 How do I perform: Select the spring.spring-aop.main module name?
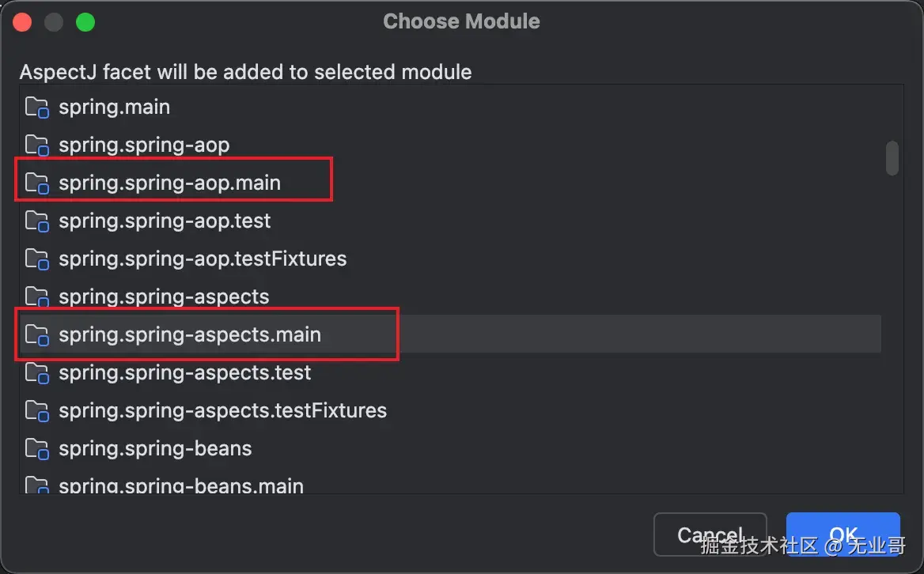169,183
